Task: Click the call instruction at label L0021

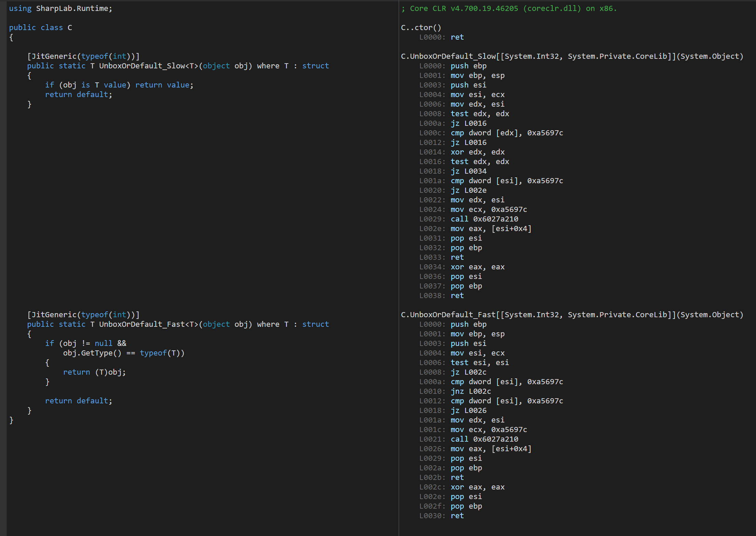Action: [x=484, y=439]
